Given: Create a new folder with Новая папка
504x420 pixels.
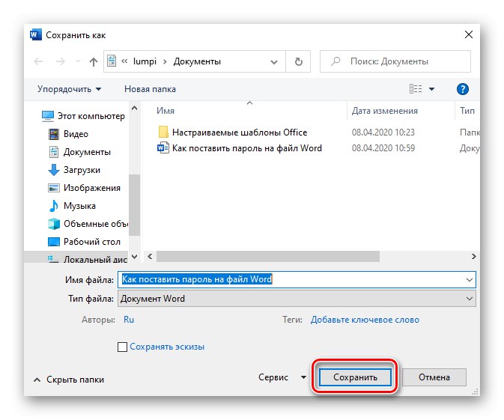Looking at the screenshot, I should (150, 89).
